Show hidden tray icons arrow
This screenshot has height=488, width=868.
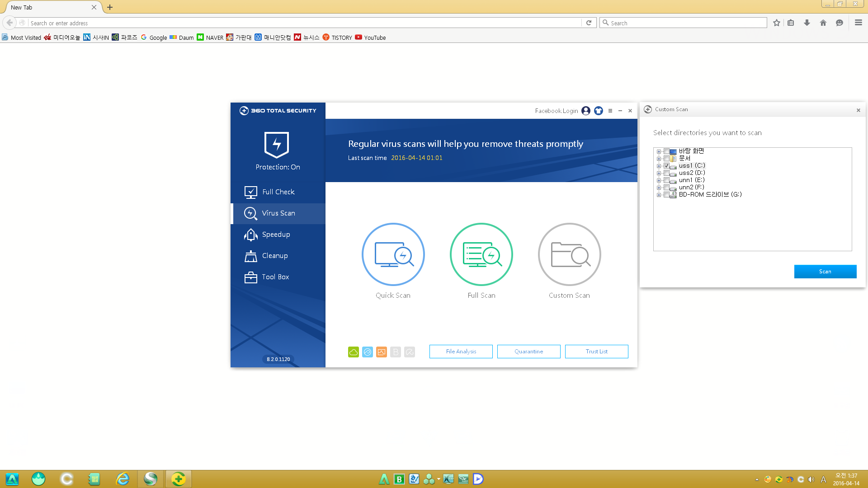pyautogui.click(x=757, y=479)
